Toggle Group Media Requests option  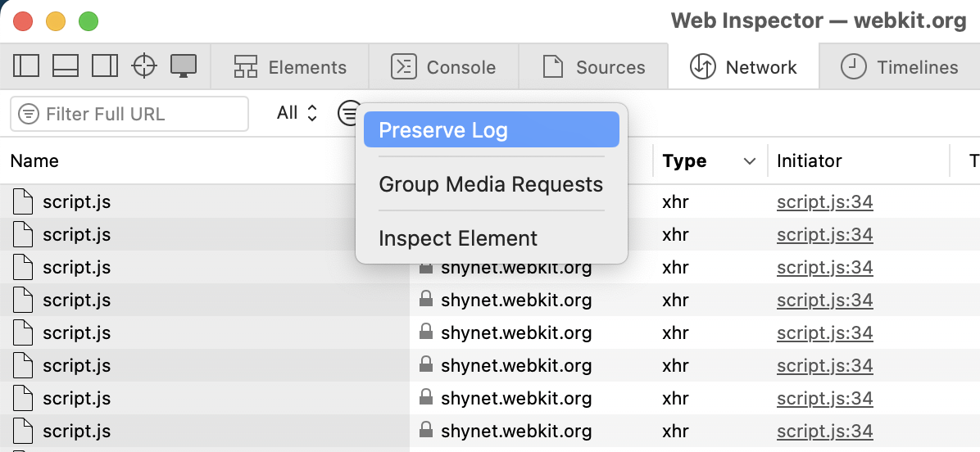coord(491,184)
